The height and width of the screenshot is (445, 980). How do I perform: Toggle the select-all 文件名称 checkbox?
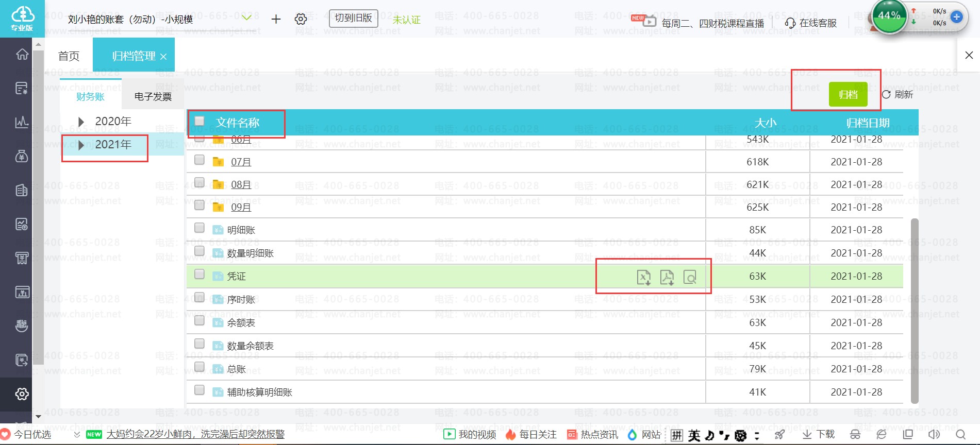[200, 121]
